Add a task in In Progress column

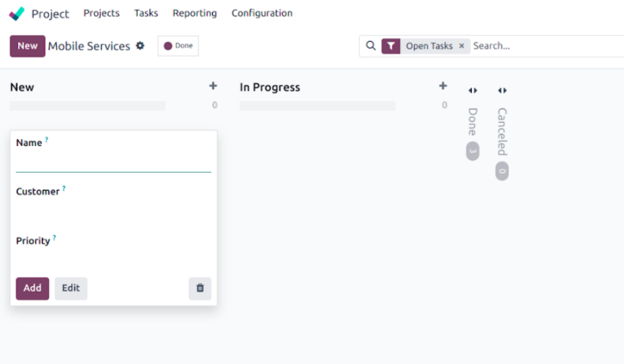pos(443,86)
